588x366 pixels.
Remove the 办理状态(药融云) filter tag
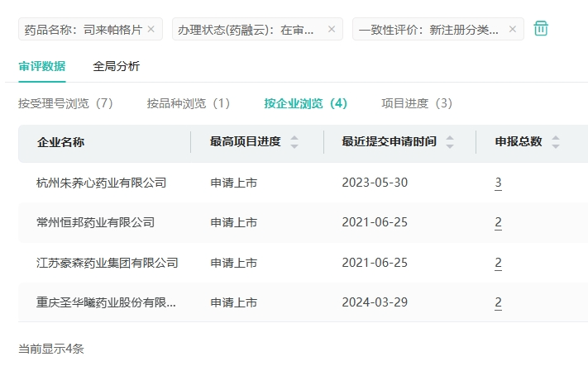coord(332,30)
